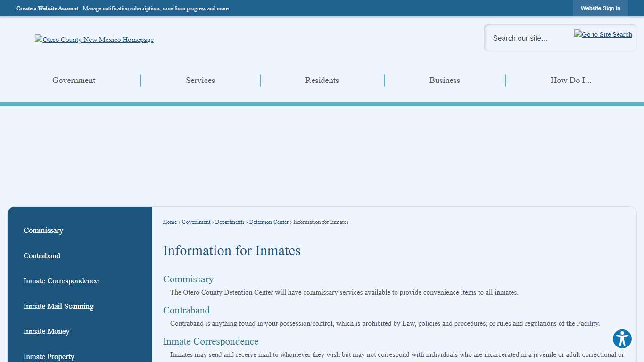This screenshot has width=644, height=362.
Task: Open the Inmate Property sidebar link
Action: coord(49,356)
